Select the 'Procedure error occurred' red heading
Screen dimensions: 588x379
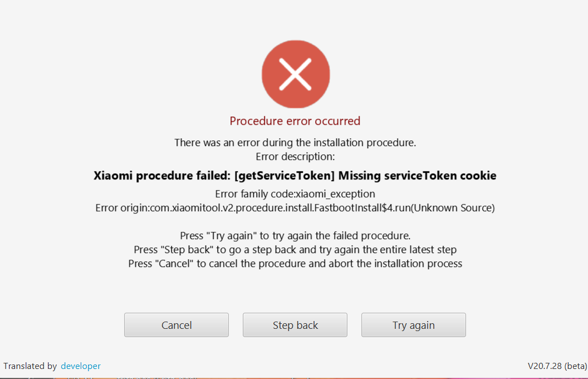coord(295,121)
